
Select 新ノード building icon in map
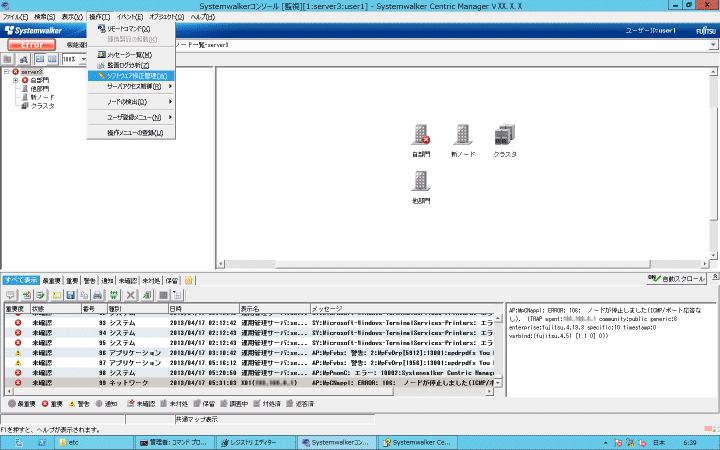463,134
